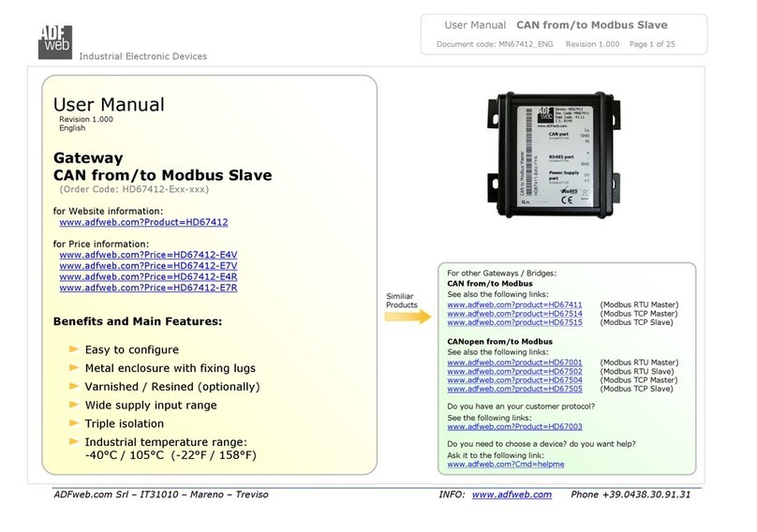Follow product link HD67514 Modbus TCP Master
Viewport: 757px width, 532px height.
click(514, 314)
